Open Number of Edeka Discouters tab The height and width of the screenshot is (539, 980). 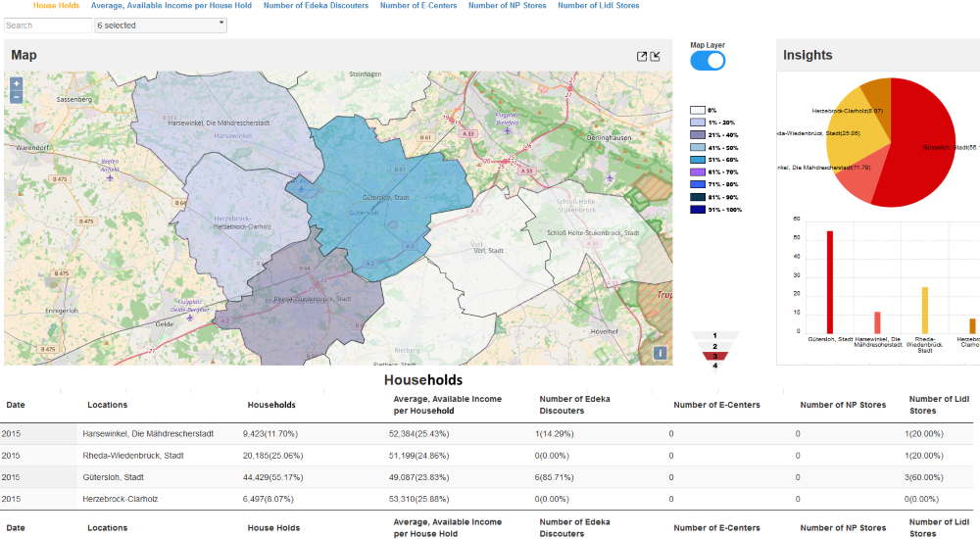pyautogui.click(x=316, y=6)
